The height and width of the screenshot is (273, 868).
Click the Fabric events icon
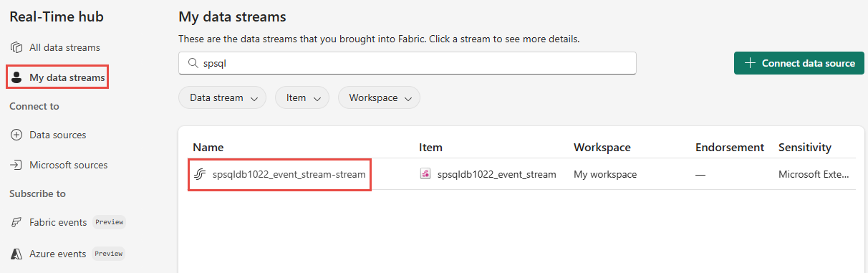[x=16, y=222]
